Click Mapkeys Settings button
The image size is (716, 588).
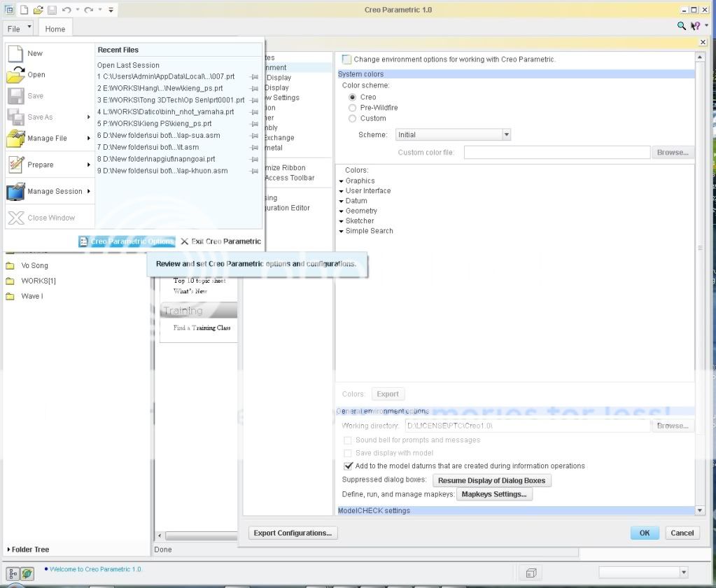tap(494, 494)
